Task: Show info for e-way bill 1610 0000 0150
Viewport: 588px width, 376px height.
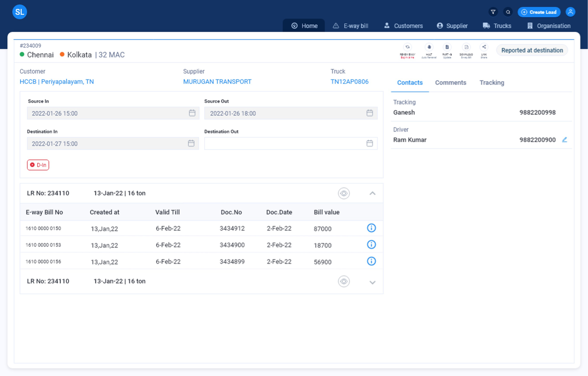Action: 371,228
